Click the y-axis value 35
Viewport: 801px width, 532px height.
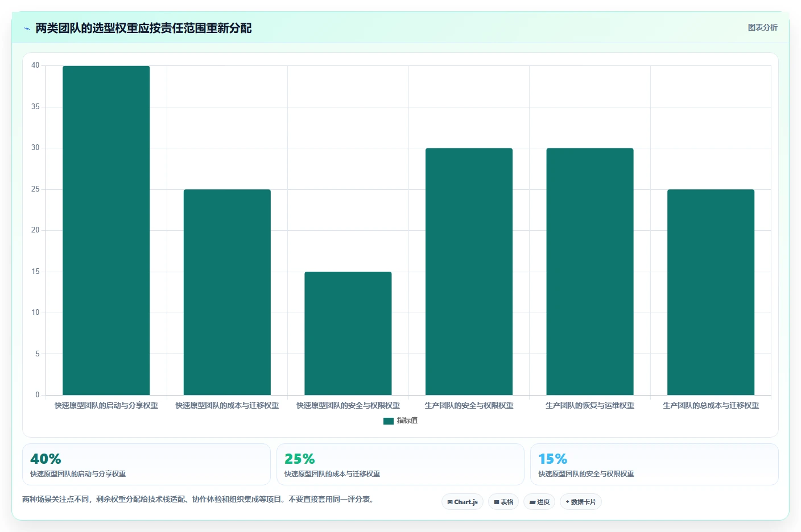pos(35,107)
